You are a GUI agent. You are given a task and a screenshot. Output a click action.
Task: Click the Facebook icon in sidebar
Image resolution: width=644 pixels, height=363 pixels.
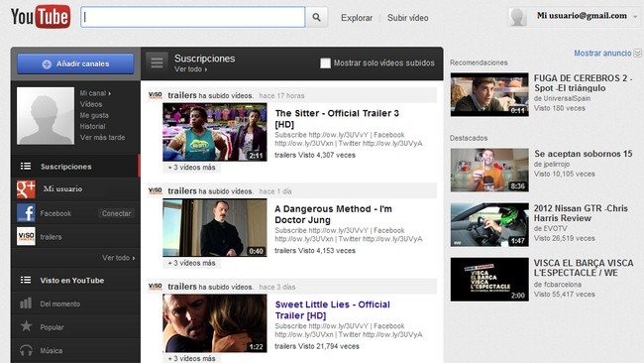26,213
